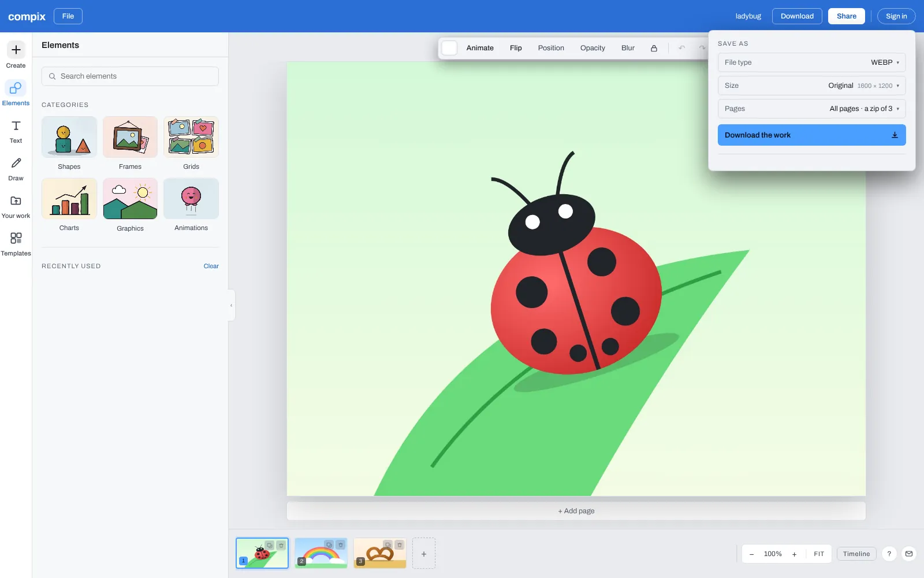Open the mail feedback icon
Screen dimensions: 924x578
pyautogui.click(x=909, y=554)
